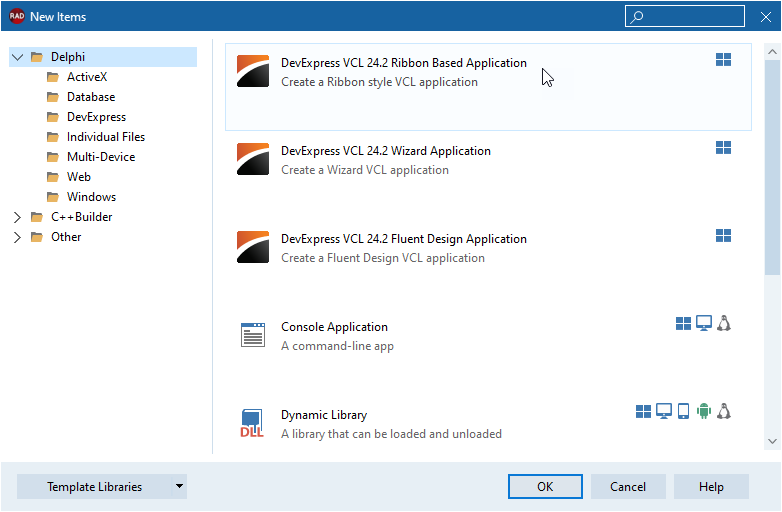The height and width of the screenshot is (512, 782).
Task: Choose the DevExpress Fluent Design Application icon
Action: [x=253, y=248]
